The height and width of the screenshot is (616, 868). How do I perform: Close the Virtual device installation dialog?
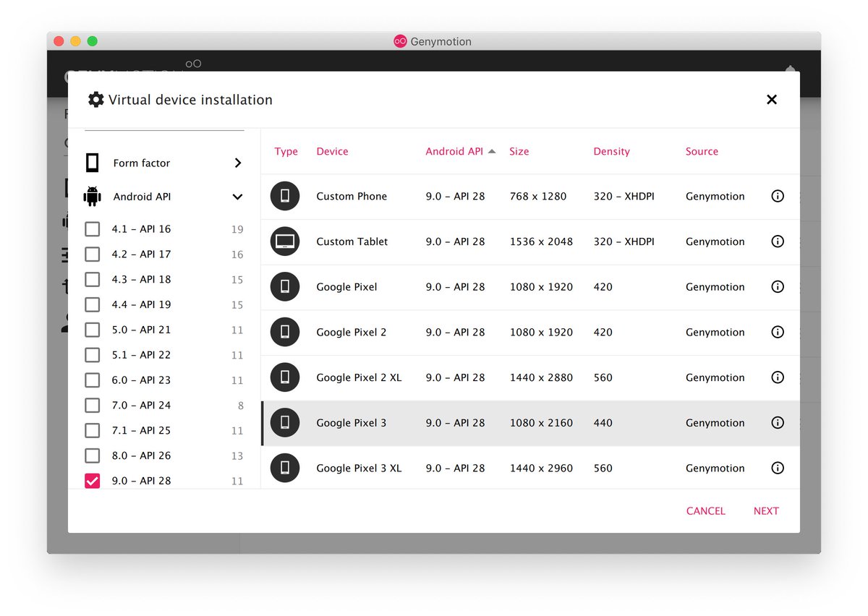point(772,100)
